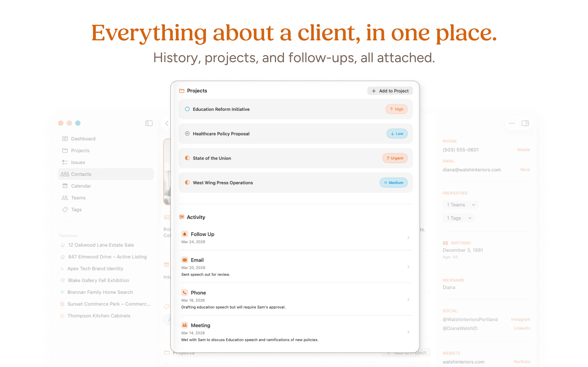The height and width of the screenshot is (367, 588).
Task: Toggle status circle of Education Reform Initiative
Action: point(187,109)
